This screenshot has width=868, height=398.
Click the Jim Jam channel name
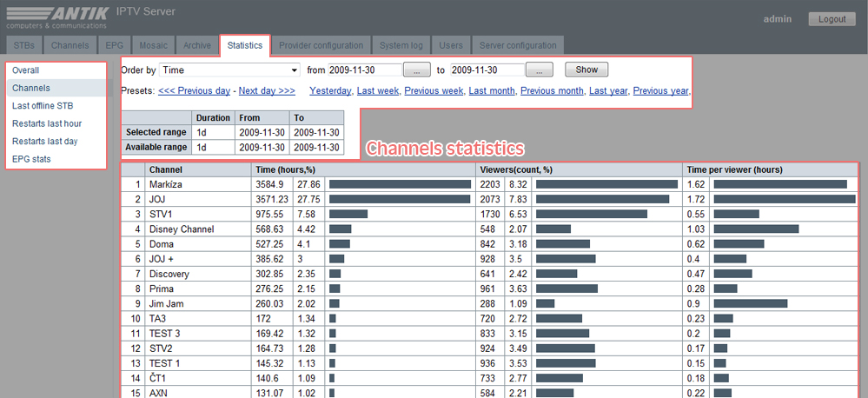coord(166,304)
